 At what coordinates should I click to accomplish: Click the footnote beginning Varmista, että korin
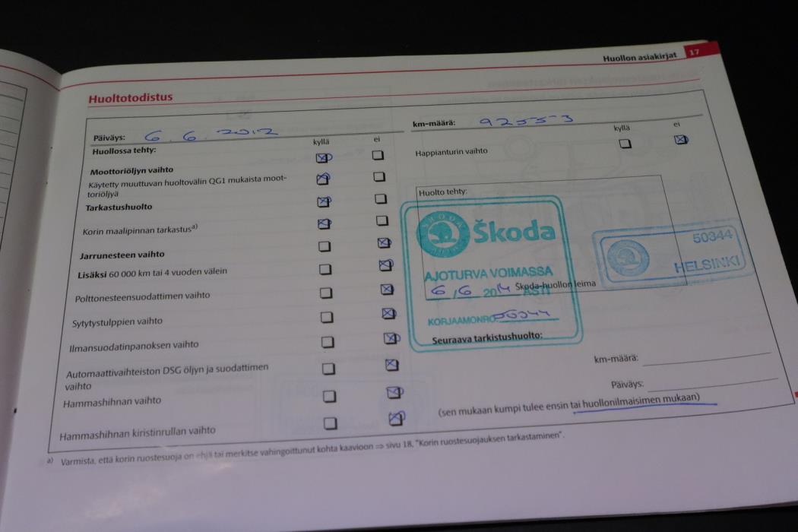(x=312, y=448)
